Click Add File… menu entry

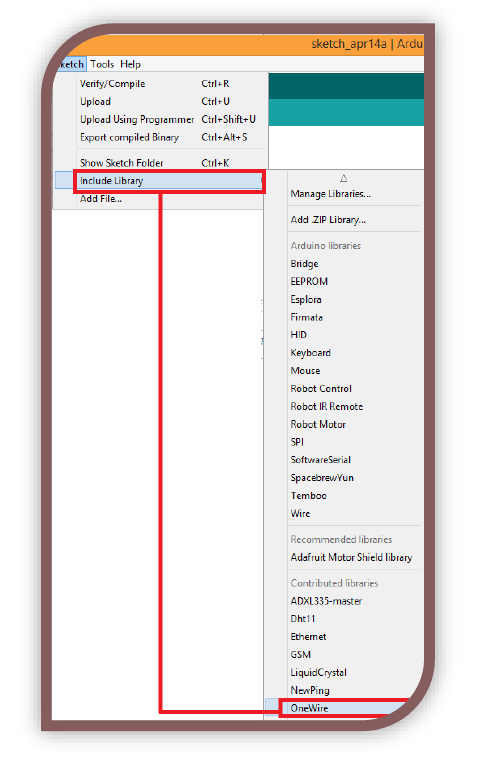point(101,199)
